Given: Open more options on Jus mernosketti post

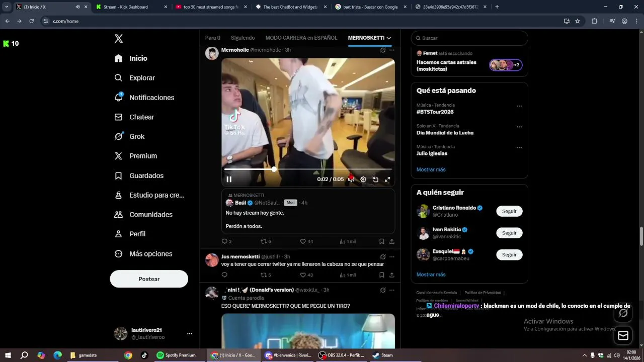Looking at the screenshot, I should (x=392, y=257).
